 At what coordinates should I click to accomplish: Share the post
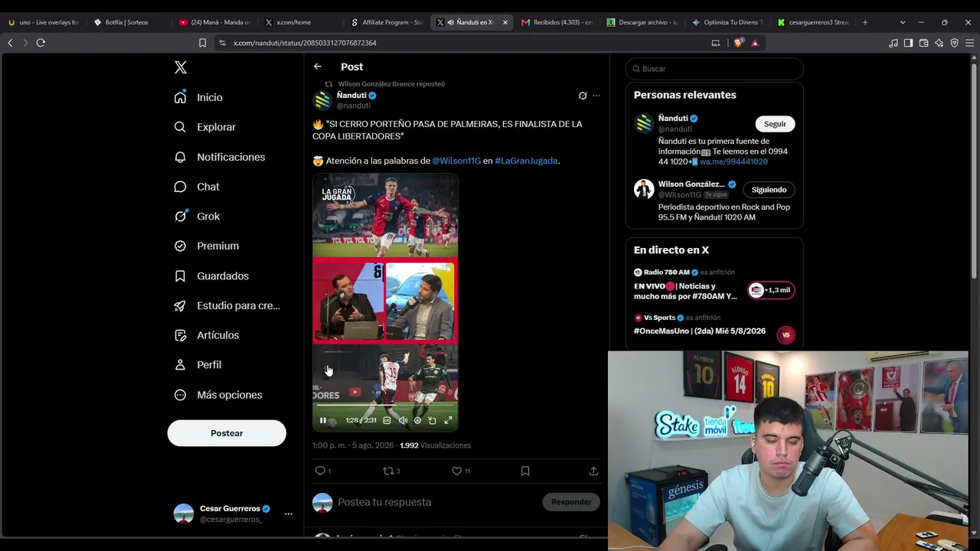[x=593, y=471]
